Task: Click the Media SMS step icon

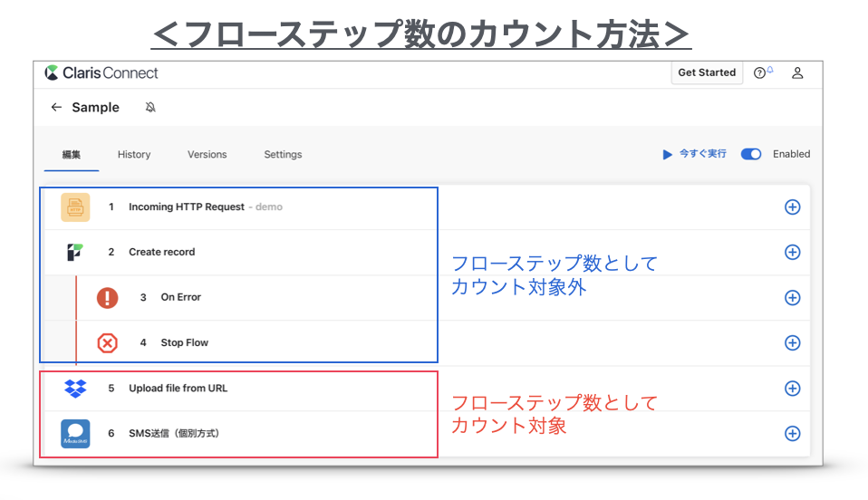Action: [75, 434]
